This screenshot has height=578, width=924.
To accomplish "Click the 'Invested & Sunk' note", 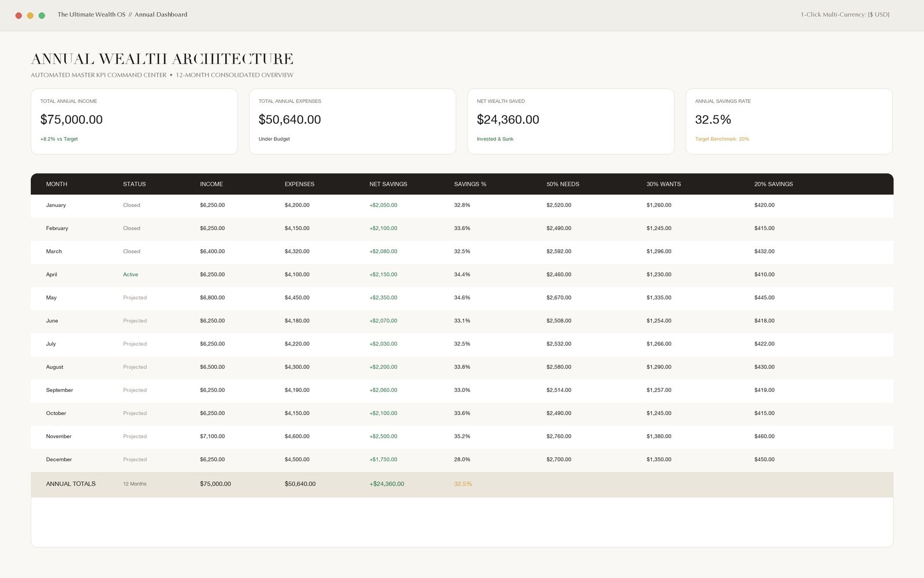I will point(495,139).
